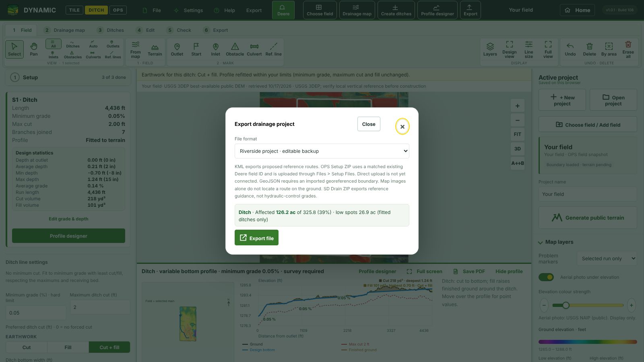
Task: Select the Ref. line tool
Action: point(274,49)
